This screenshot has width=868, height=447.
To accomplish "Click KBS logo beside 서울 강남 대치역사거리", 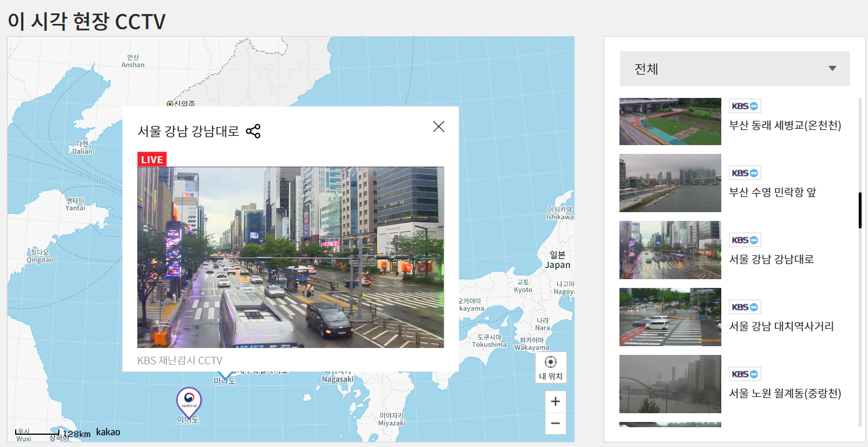I will pos(745,307).
